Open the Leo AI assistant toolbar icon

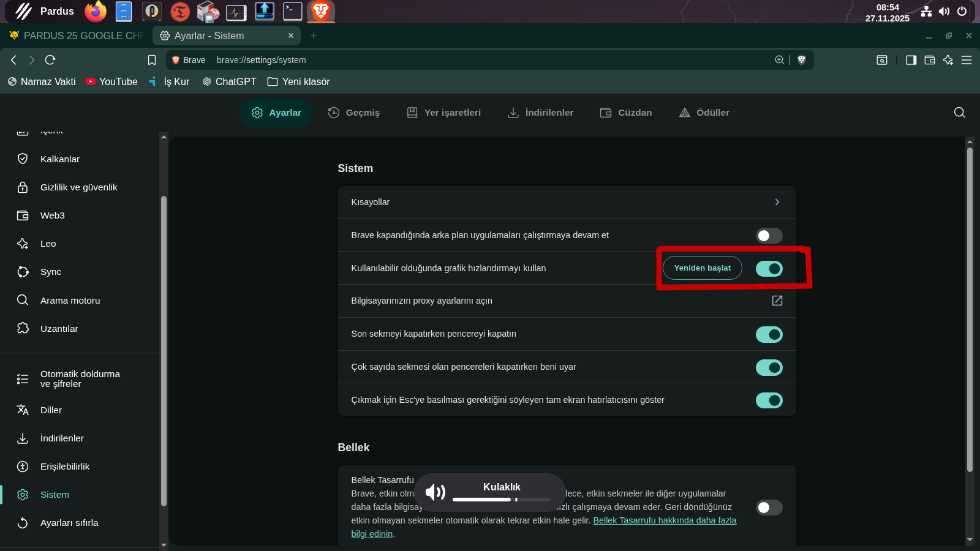948,60
